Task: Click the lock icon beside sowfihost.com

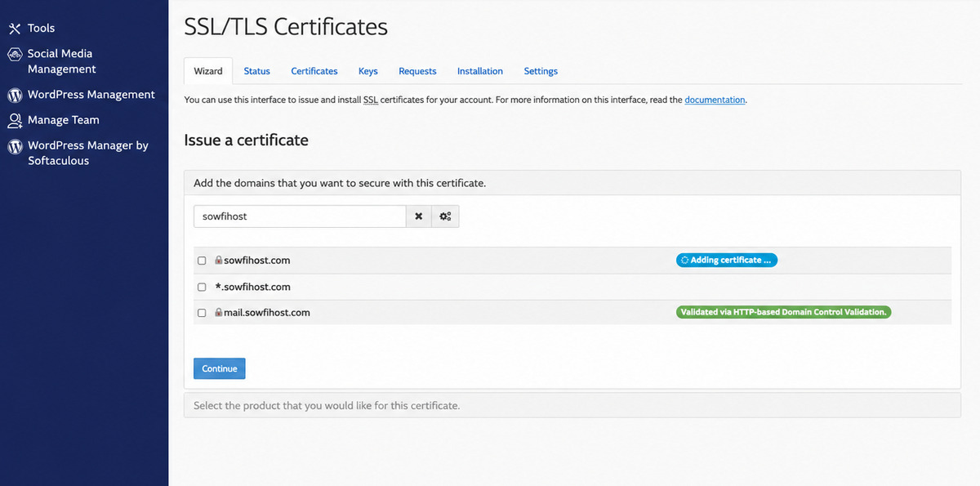Action: [219, 261]
